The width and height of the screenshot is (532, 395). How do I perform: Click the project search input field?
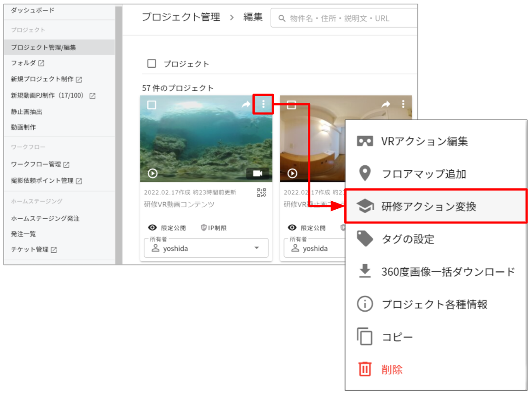click(344, 18)
